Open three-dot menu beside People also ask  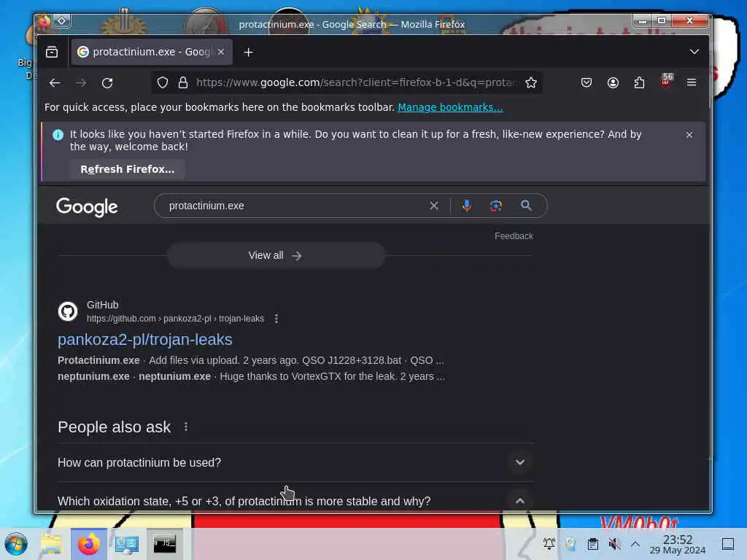pos(186,427)
